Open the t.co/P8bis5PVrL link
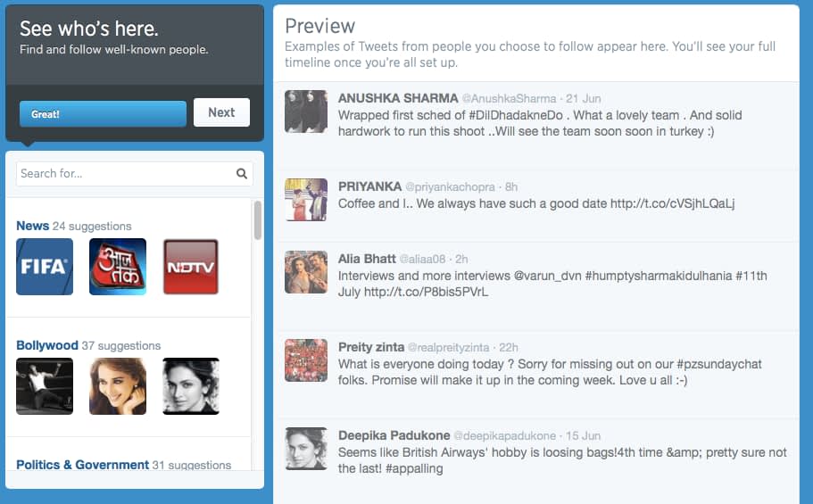Screen dimensions: 813x504 [427, 292]
